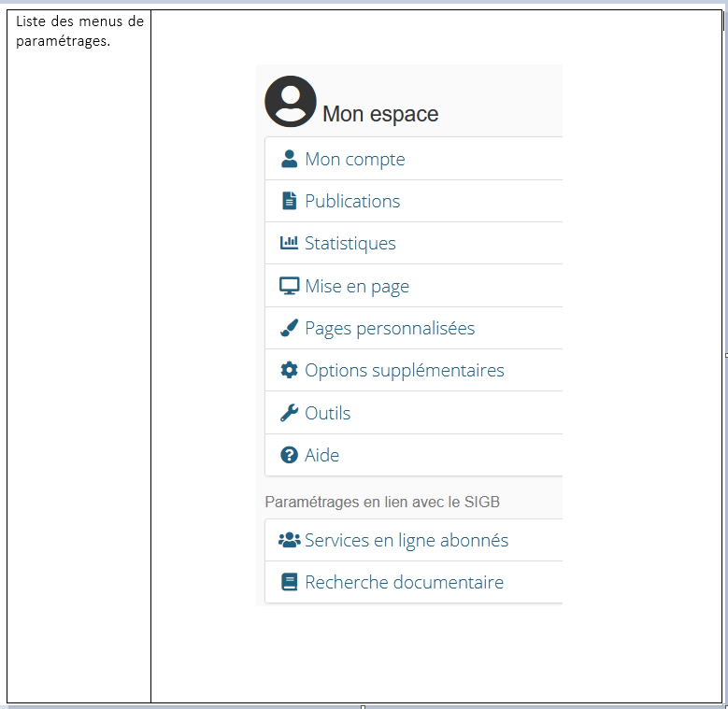Screen dimensions: 728x709
Task: Click the user avatar beside Mon espace
Action: 290,101
